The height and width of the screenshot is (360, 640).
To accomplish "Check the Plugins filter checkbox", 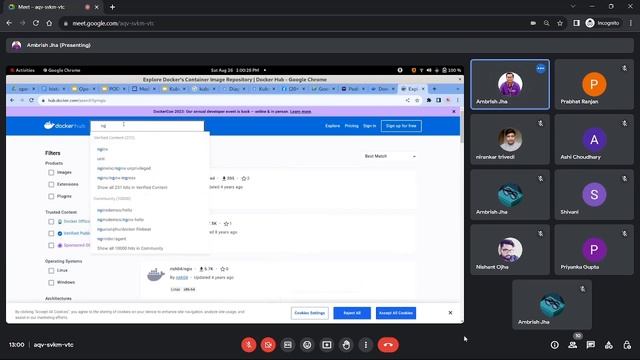I will coord(51,196).
